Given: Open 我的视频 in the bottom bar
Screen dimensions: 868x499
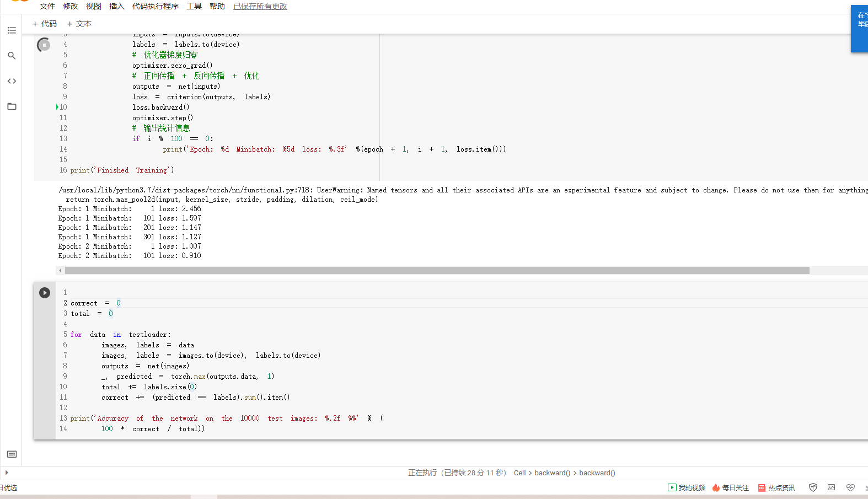Looking at the screenshot, I should point(687,488).
